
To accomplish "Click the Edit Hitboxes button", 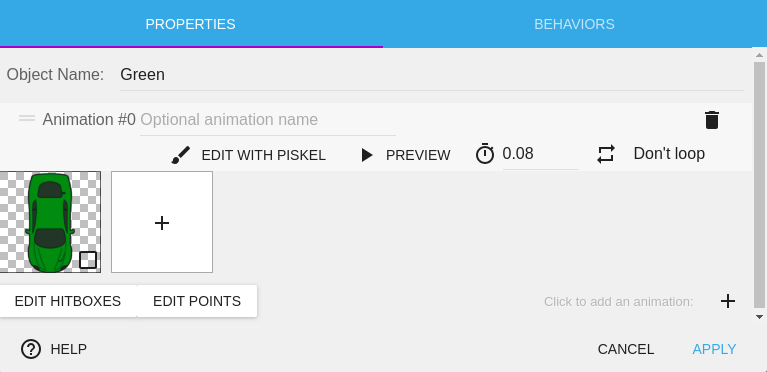I will click(x=68, y=301).
